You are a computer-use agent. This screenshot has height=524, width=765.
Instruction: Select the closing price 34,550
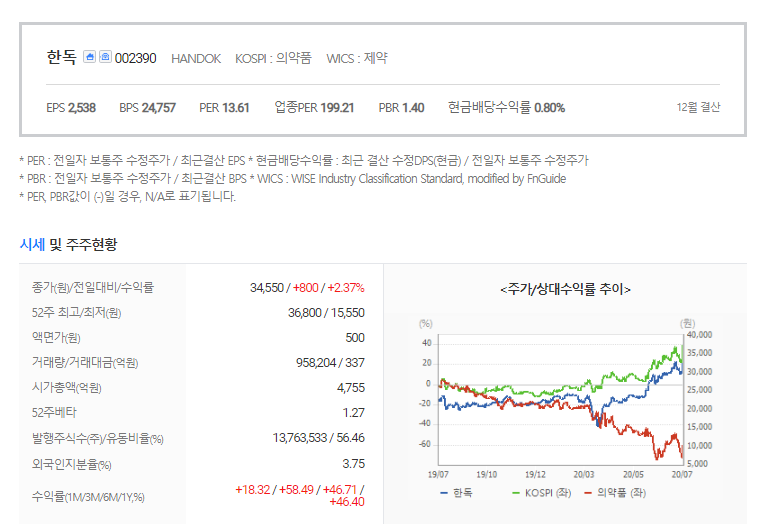(x=267, y=288)
